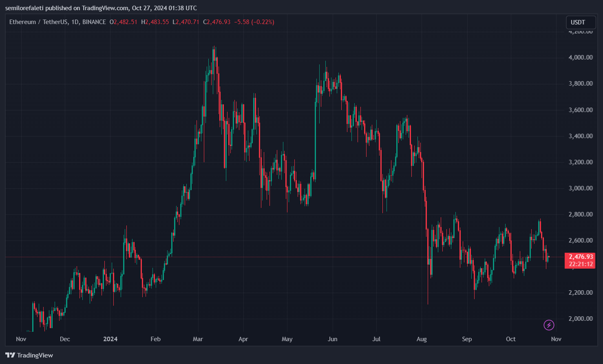Open quick trading via the lightning bolt icon
The height and width of the screenshot is (364, 603).
point(549,325)
